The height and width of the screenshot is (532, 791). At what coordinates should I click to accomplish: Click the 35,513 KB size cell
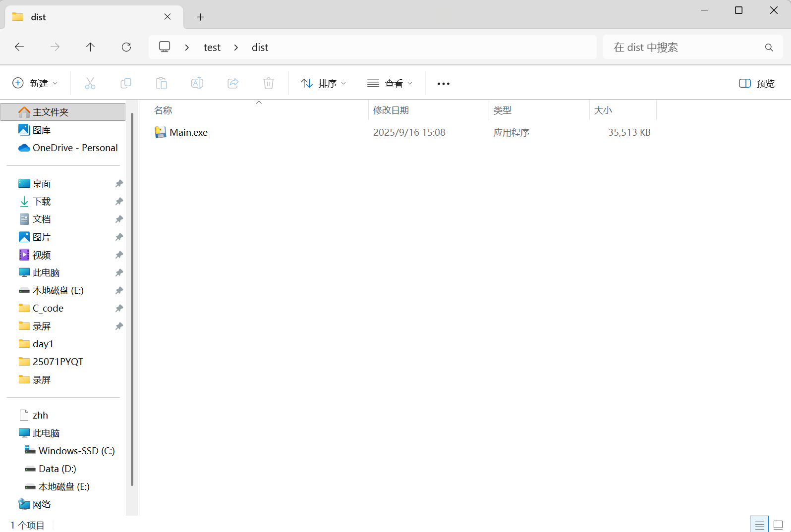[629, 132]
